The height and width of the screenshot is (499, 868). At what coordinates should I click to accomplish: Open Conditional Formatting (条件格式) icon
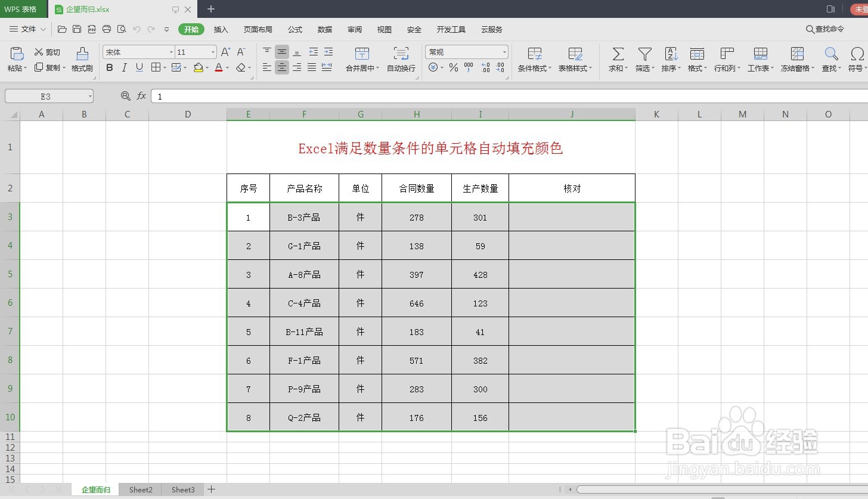point(535,54)
